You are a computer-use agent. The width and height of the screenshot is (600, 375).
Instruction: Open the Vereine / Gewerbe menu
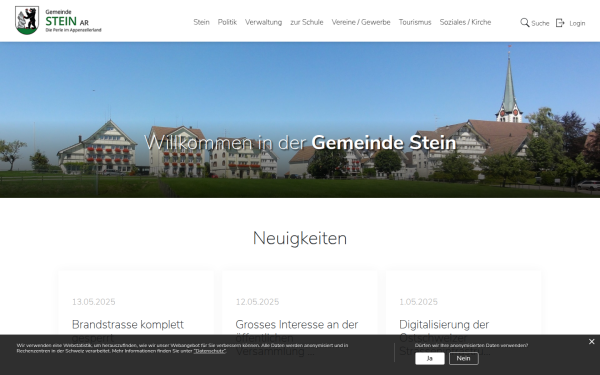point(361,22)
